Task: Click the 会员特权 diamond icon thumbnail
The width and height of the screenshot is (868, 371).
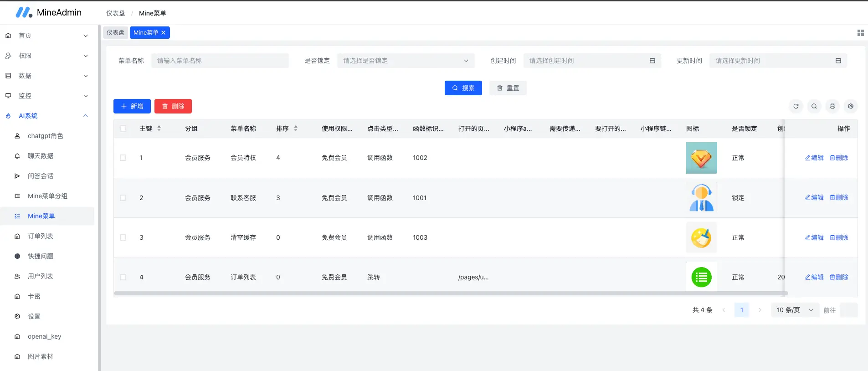Action: tap(701, 158)
